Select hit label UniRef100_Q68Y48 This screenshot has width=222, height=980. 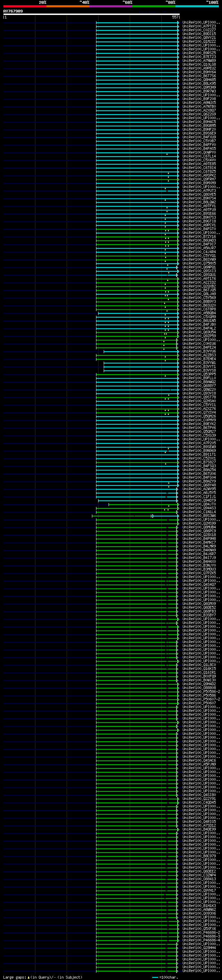199,485
